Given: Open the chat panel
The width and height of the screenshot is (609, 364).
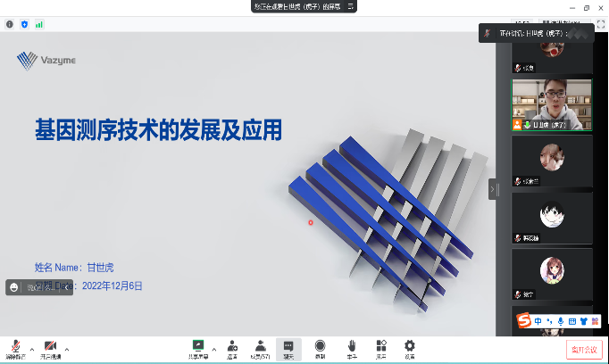Looking at the screenshot, I should click(288, 346).
